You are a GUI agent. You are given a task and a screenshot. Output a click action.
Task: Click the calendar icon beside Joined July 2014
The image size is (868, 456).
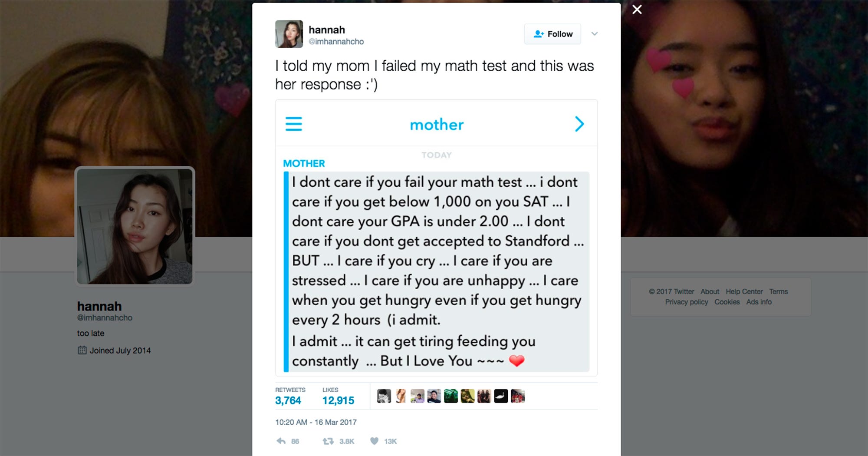[x=82, y=350]
